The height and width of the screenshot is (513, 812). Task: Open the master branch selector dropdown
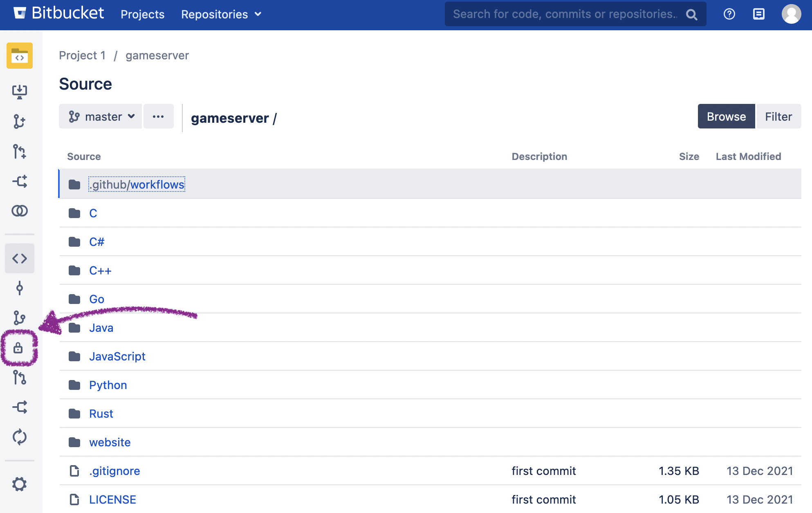pyautogui.click(x=101, y=117)
